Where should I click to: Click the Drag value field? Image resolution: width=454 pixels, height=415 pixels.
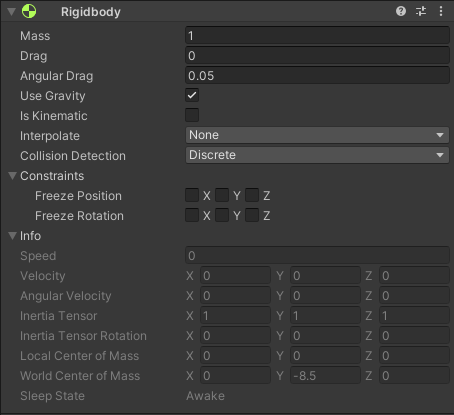(317, 55)
